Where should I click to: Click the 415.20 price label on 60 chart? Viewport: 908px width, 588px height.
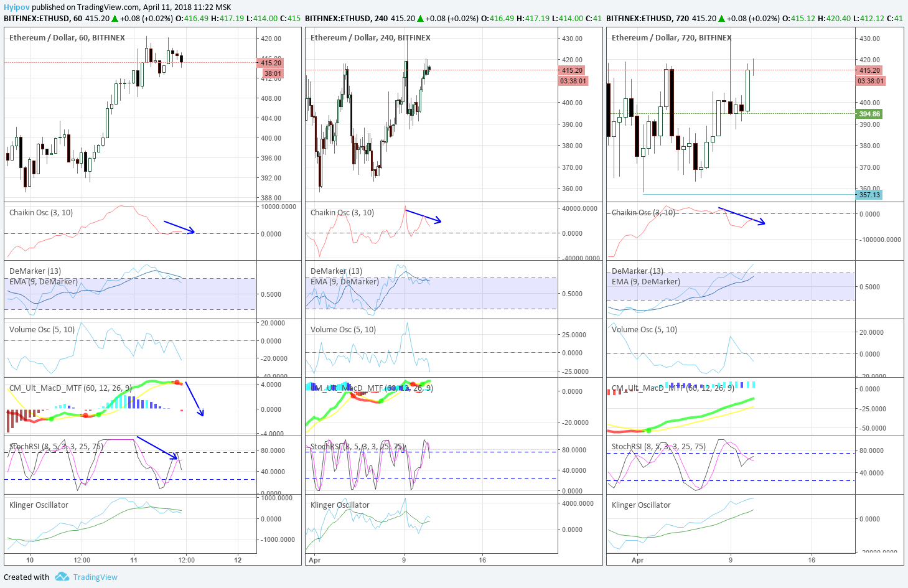pyautogui.click(x=270, y=63)
